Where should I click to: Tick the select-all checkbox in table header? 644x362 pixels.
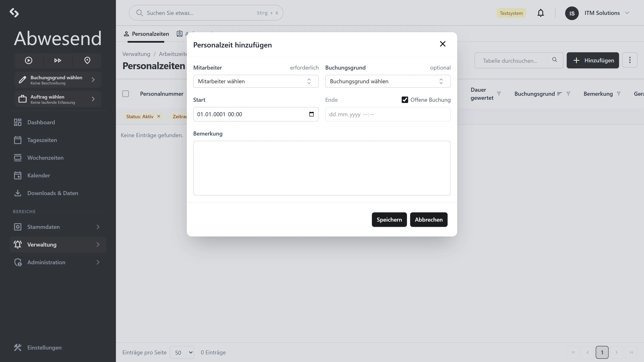click(126, 94)
